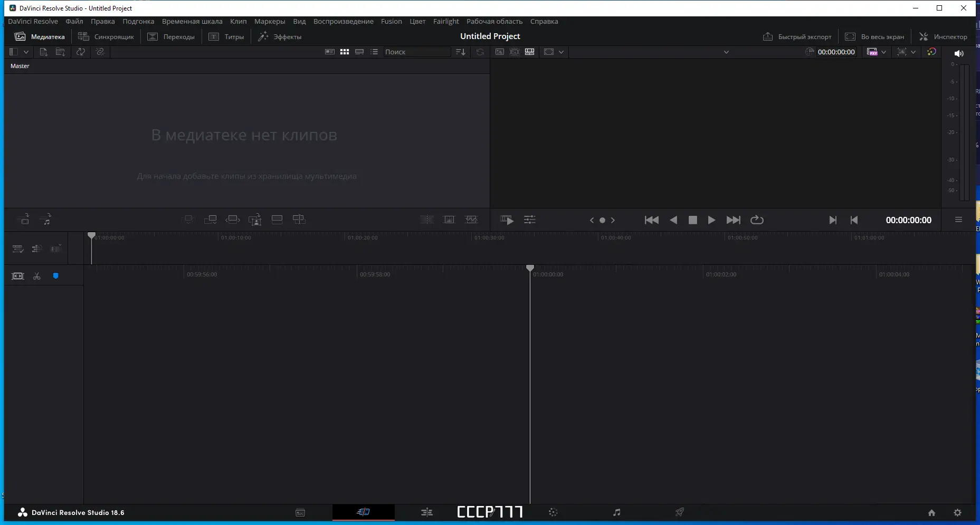Click the Relink media icon

pos(100,52)
